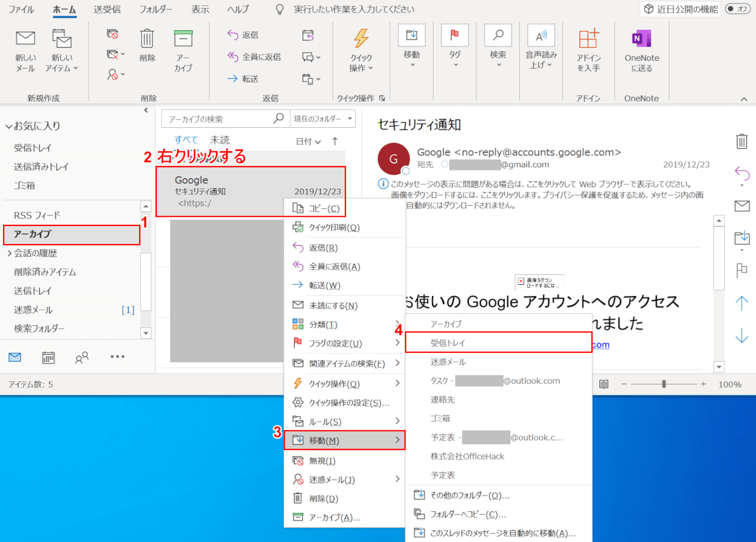Image resolution: width=756 pixels, height=542 pixels.
Task: Click the Reply All (全員に返信) ribbon button
Action: (x=254, y=57)
